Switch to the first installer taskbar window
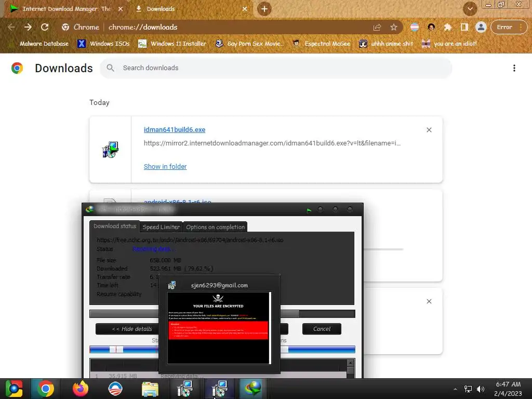 (185, 389)
